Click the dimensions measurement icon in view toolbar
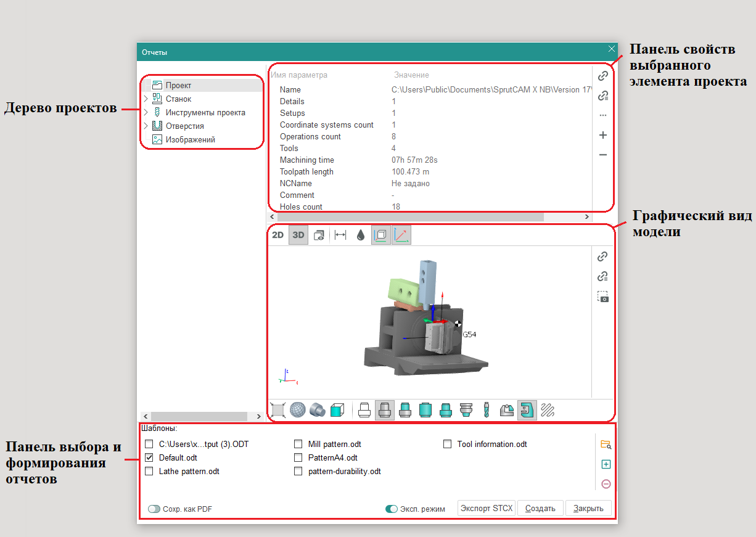This screenshot has height=537, width=756. [340, 235]
